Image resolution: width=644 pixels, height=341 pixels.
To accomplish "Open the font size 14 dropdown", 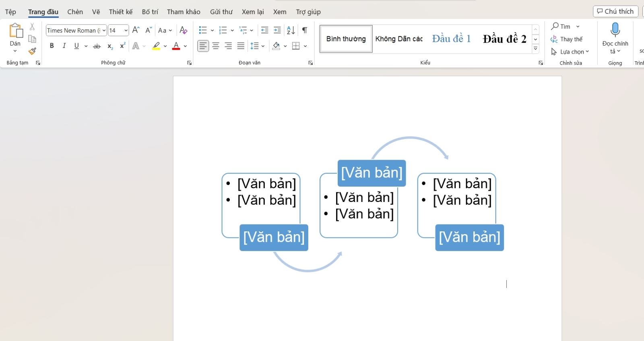I will point(126,31).
